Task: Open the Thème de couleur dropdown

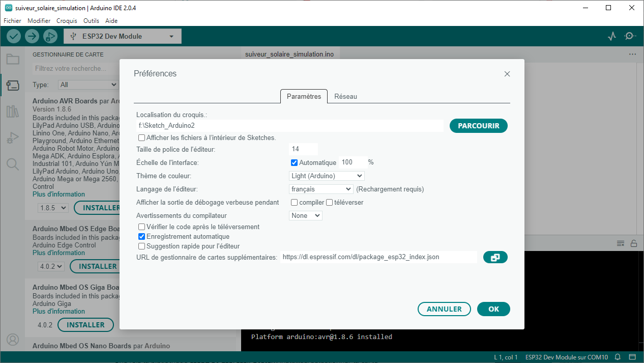Action: click(327, 176)
